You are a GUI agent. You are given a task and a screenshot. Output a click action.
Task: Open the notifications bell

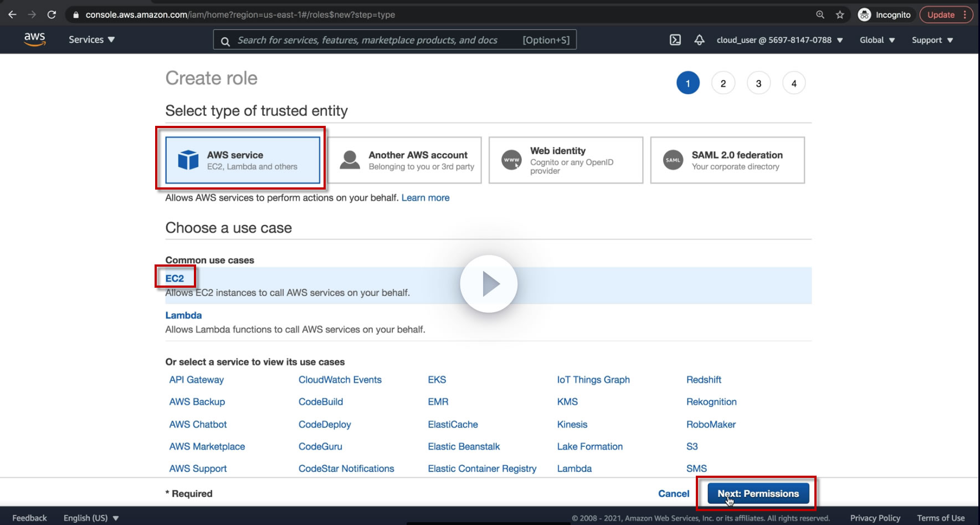[700, 40]
